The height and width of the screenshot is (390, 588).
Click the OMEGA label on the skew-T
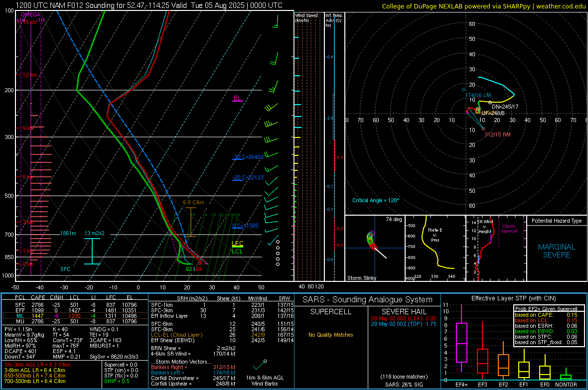(31, 14)
